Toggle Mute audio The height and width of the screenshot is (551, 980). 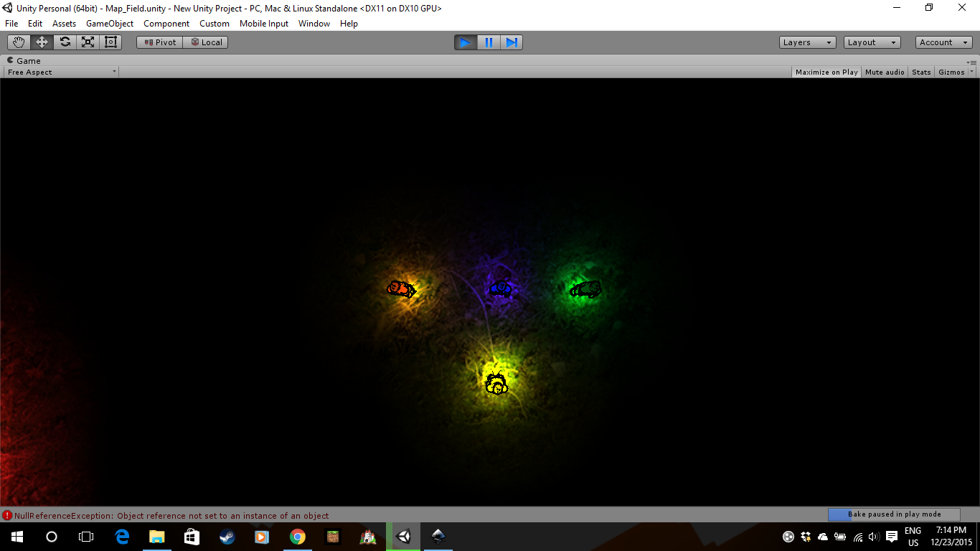click(x=885, y=72)
